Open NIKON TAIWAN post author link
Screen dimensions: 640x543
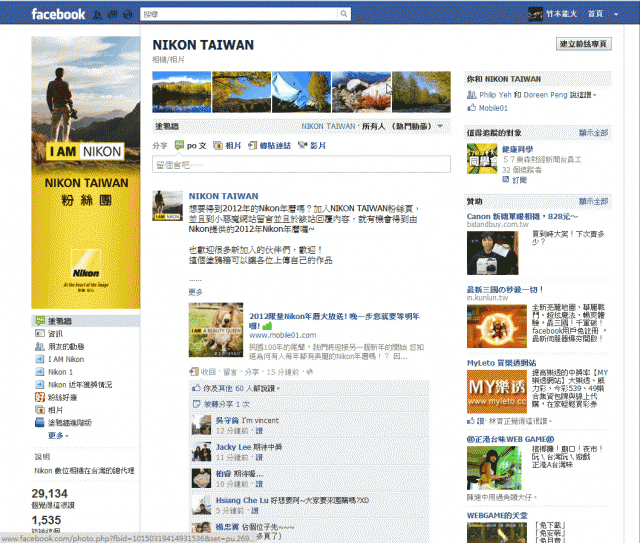click(223, 196)
